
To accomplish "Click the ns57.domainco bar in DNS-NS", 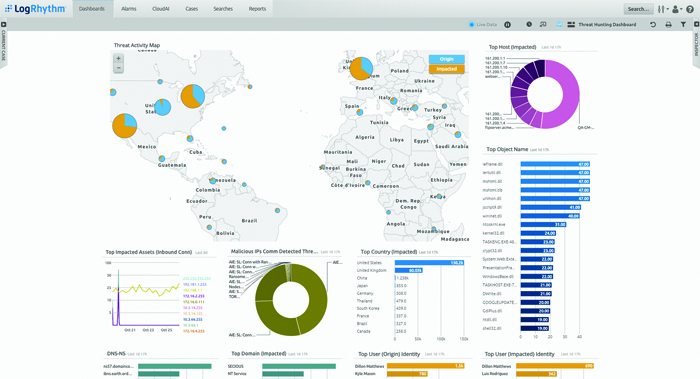I will click(175, 366).
